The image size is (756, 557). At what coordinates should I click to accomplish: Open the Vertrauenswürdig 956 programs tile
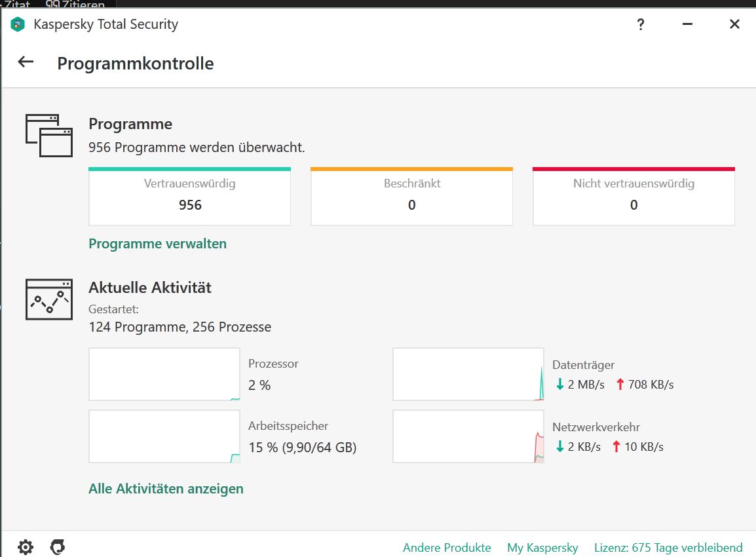[x=190, y=197]
